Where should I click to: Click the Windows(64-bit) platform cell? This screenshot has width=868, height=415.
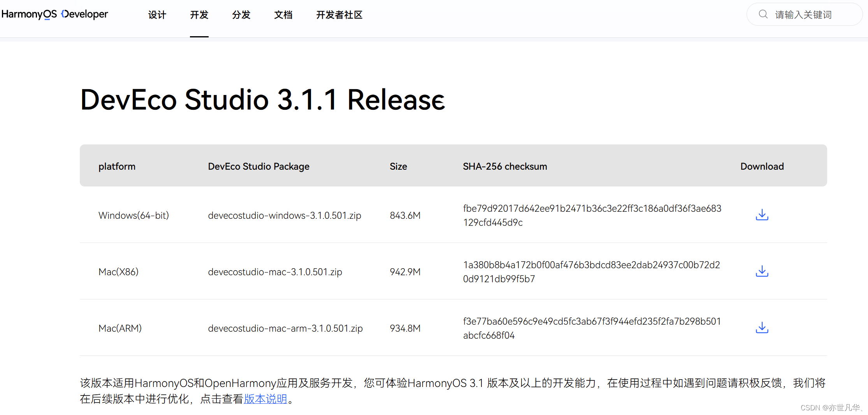point(134,215)
